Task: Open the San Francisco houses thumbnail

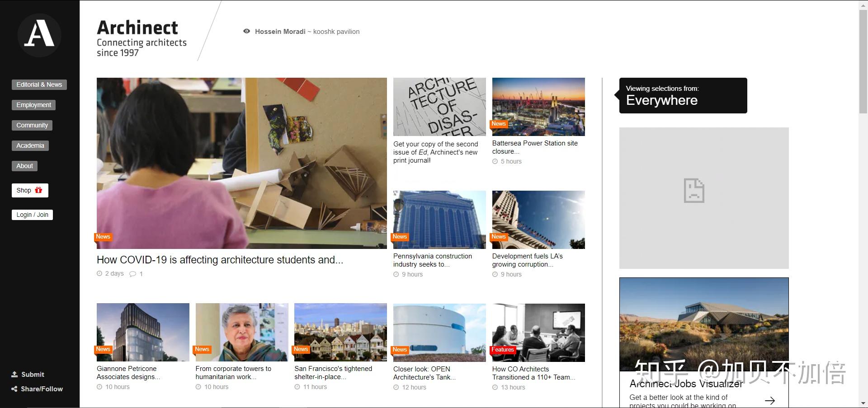Action: [x=340, y=332]
